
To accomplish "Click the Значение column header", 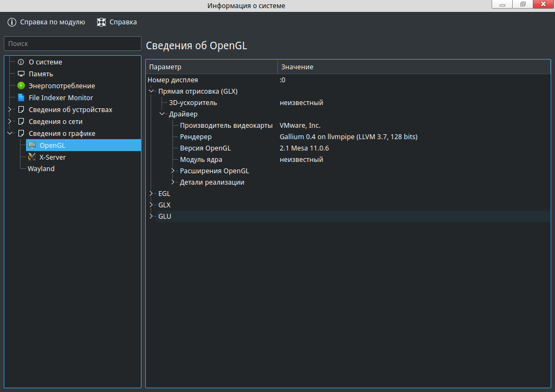I will [x=412, y=67].
